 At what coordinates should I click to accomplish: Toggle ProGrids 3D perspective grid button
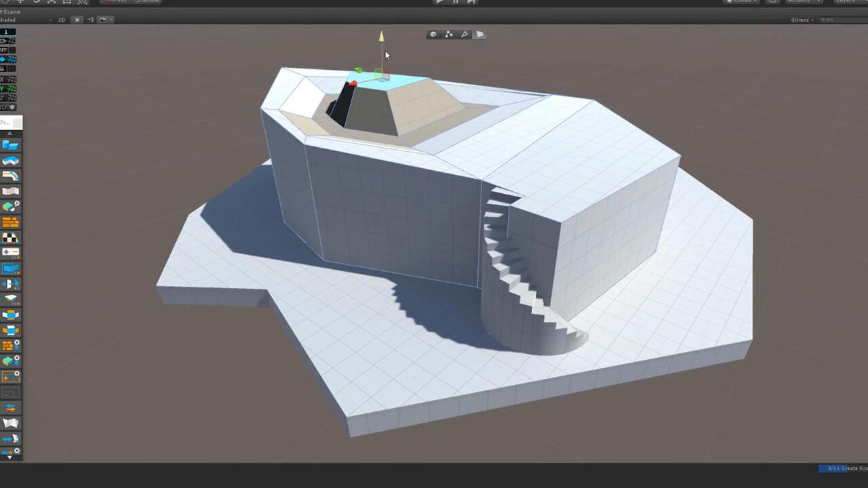click(x=8, y=107)
